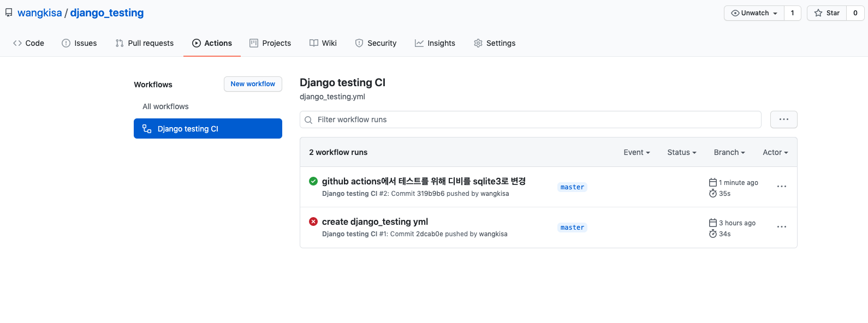Open the ellipsis menu for run #2
868x323 pixels.
782,187
